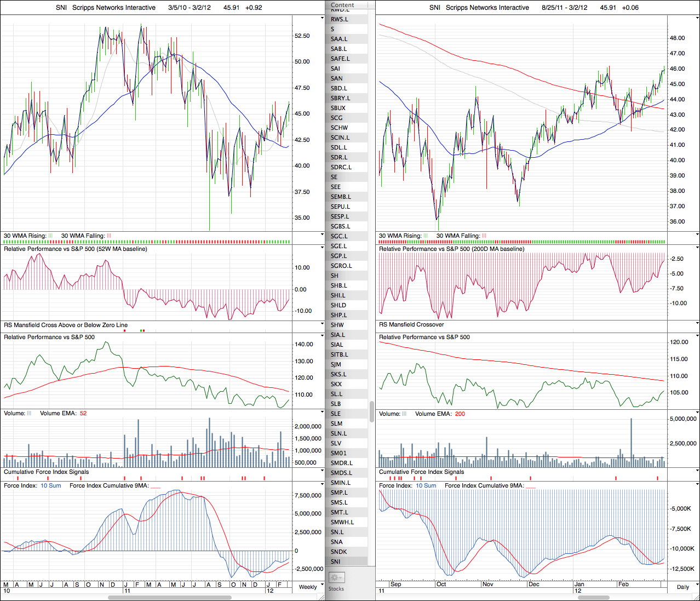Open daily Force Index panel dropdown arrow
The width and height of the screenshot is (700, 601).
[x=697, y=485]
